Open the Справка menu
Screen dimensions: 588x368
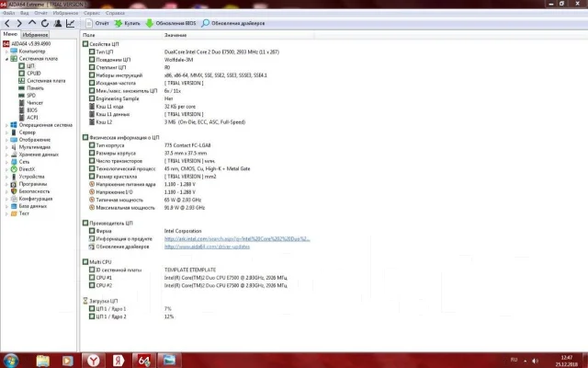[115, 13]
